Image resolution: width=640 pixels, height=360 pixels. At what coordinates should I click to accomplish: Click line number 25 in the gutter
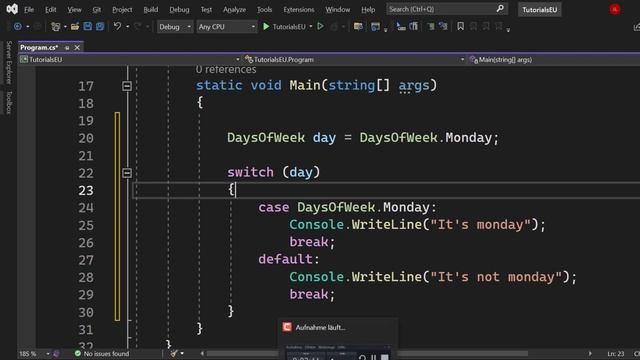86,225
